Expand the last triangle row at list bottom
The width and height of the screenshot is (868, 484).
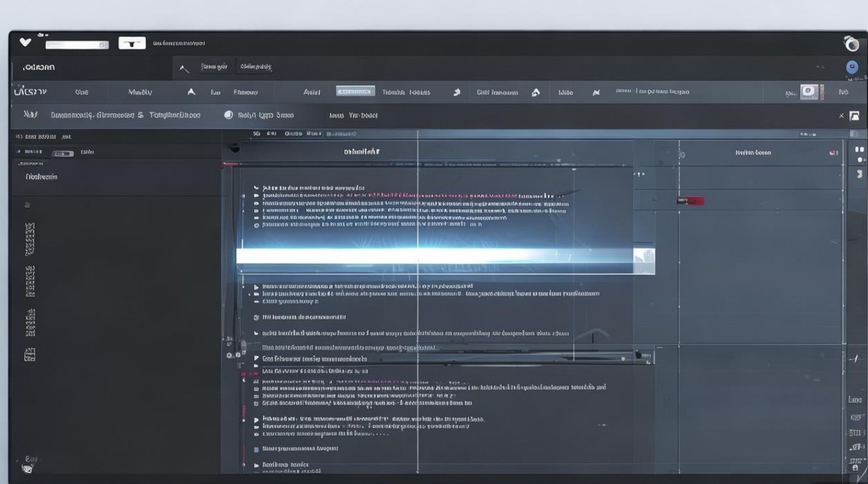[256, 465]
